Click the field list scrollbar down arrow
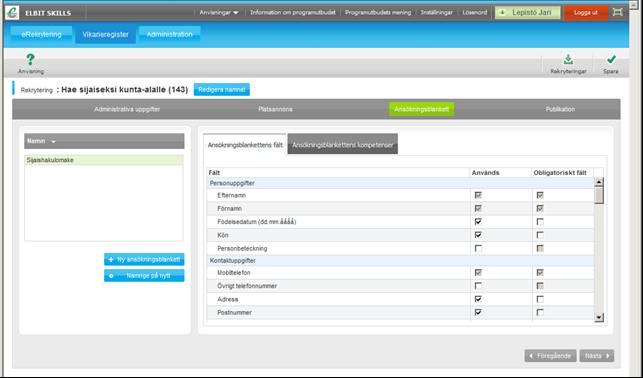Screen dimensions: 643x378 click(599, 317)
